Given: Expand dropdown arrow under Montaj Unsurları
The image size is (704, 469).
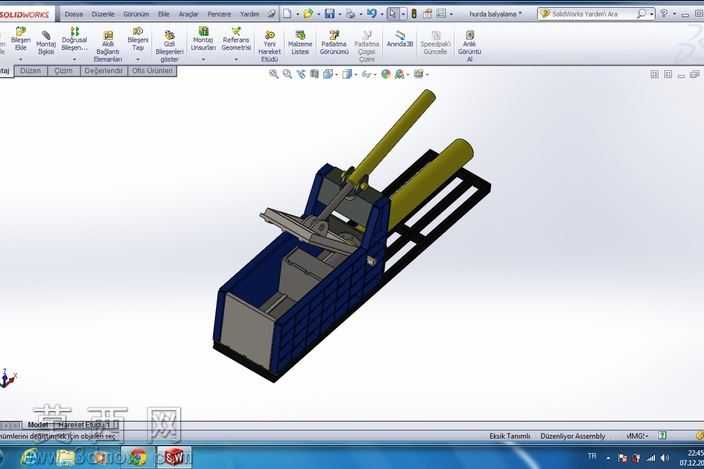Looking at the screenshot, I should [203, 59].
